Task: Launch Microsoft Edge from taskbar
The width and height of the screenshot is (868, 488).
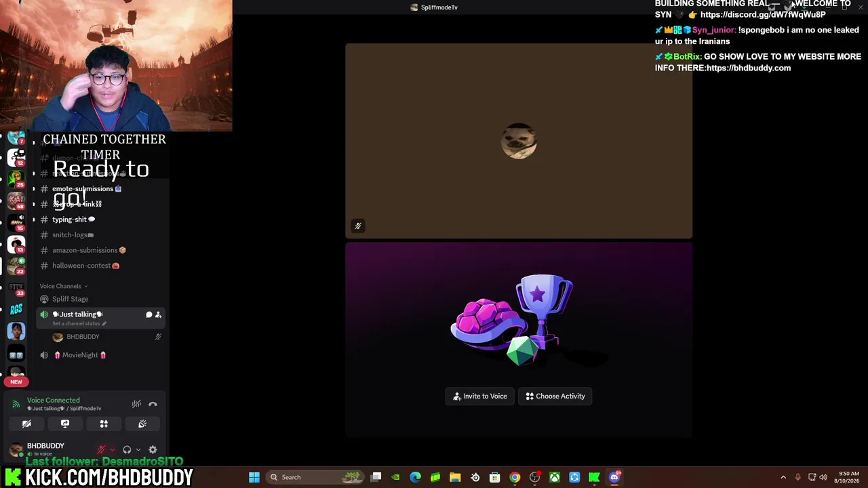Action: pos(415,477)
